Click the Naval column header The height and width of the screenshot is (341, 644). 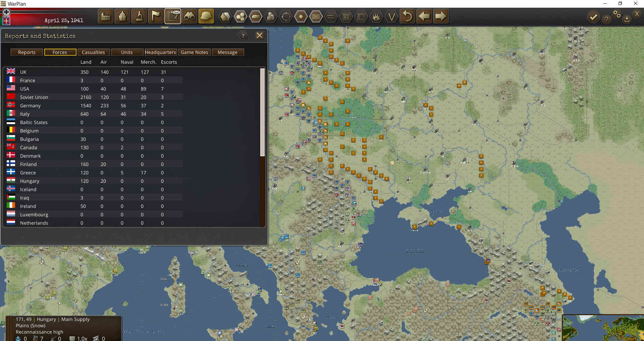pos(127,62)
